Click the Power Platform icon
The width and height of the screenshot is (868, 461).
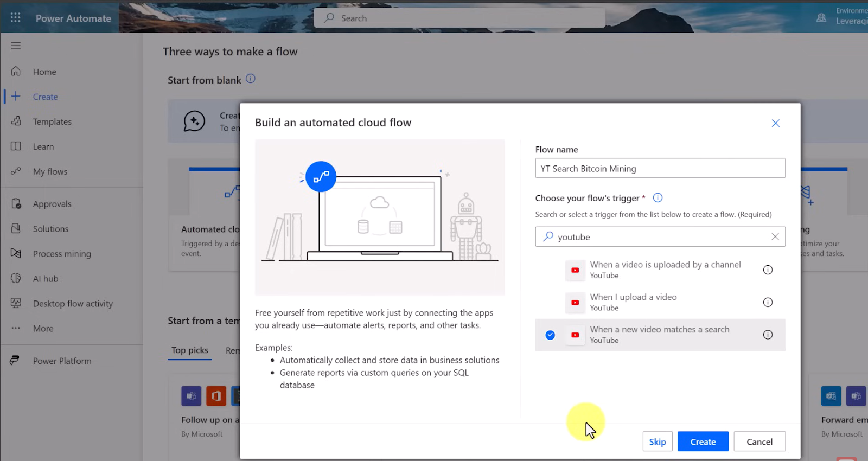(15, 360)
